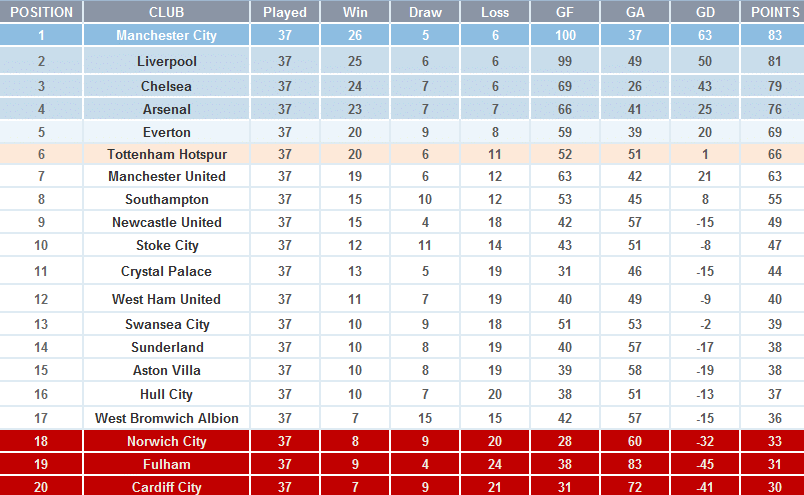This screenshot has width=804, height=495.
Task: Select Everton's position number 5 cell
Action: [x=41, y=132]
